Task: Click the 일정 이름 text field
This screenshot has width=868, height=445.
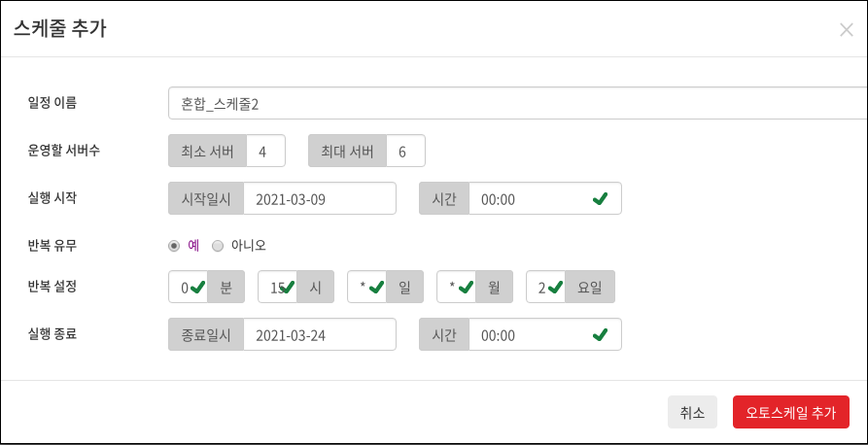Action: (517, 103)
